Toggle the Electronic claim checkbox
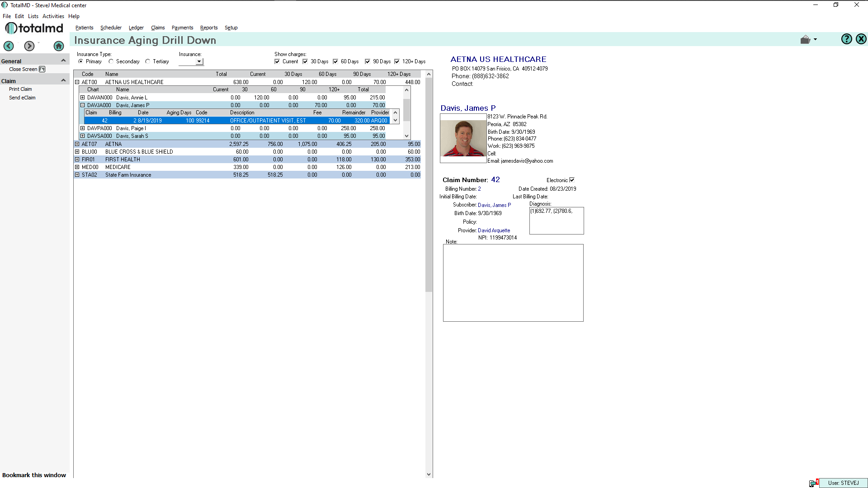Screen dimensions: 868x488 click(572, 180)
